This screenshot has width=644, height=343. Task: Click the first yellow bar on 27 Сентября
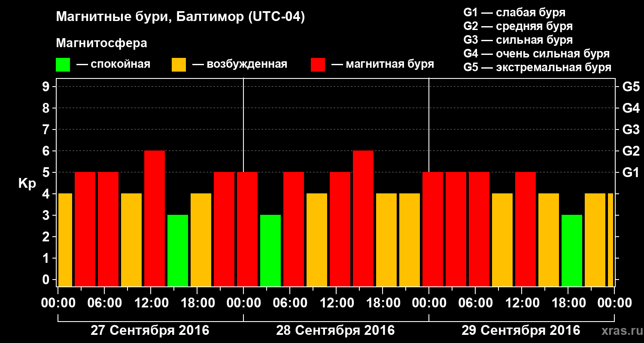coord(65,240)
